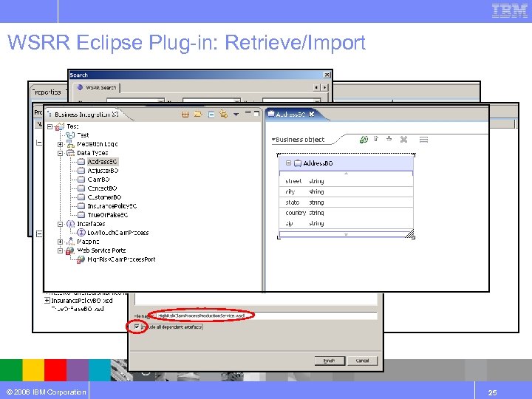The height and width of the screenshot is (399, 532).
Task: Select AddressBO in the Data Types tree
Action: 102,162
